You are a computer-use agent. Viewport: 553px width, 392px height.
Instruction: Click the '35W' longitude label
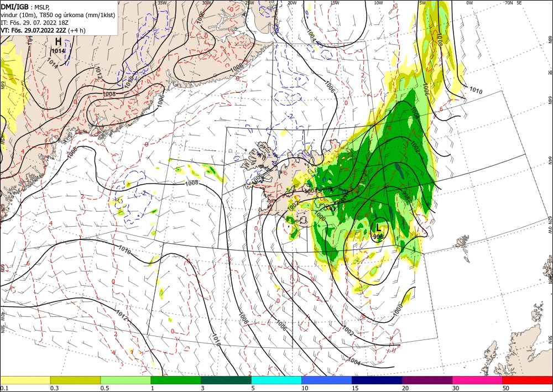[162, 2]
